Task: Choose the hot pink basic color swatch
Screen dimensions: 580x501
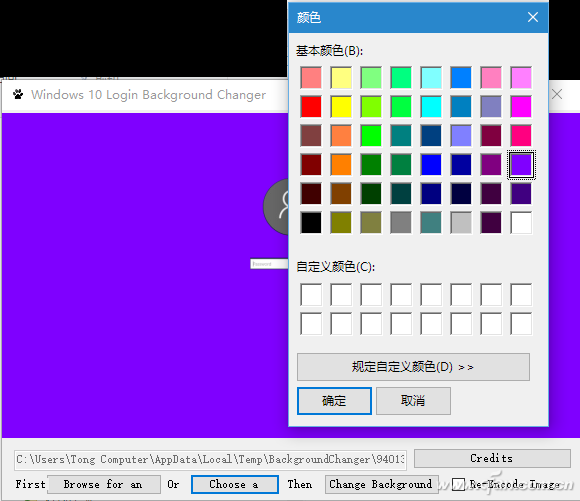Action: (x=521, y=135)
